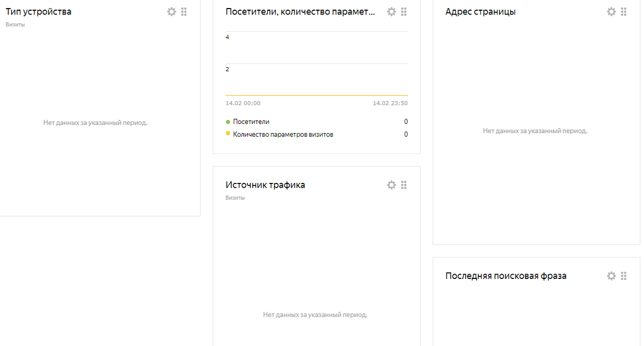Viewport: 644px width, 346px height.
Task: Grab the drag handle on Последняя поисковая фраза widget
Action: [623, 276]
